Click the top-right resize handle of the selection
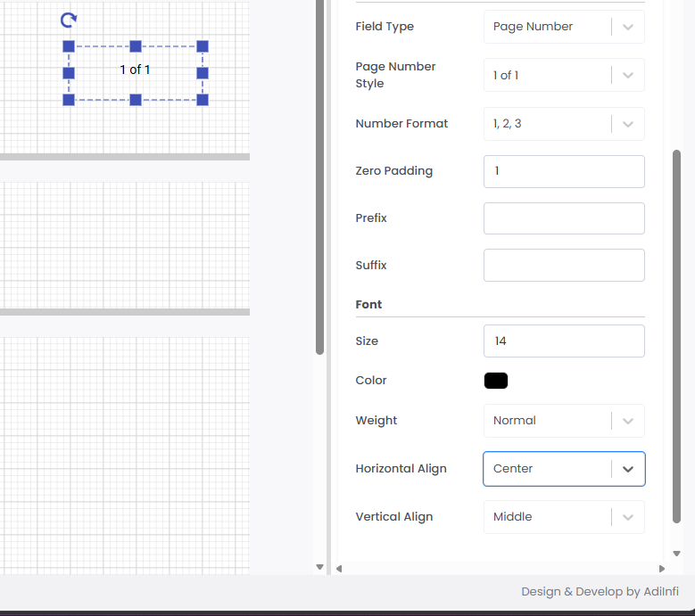695x616 pixels. point(203,46)
